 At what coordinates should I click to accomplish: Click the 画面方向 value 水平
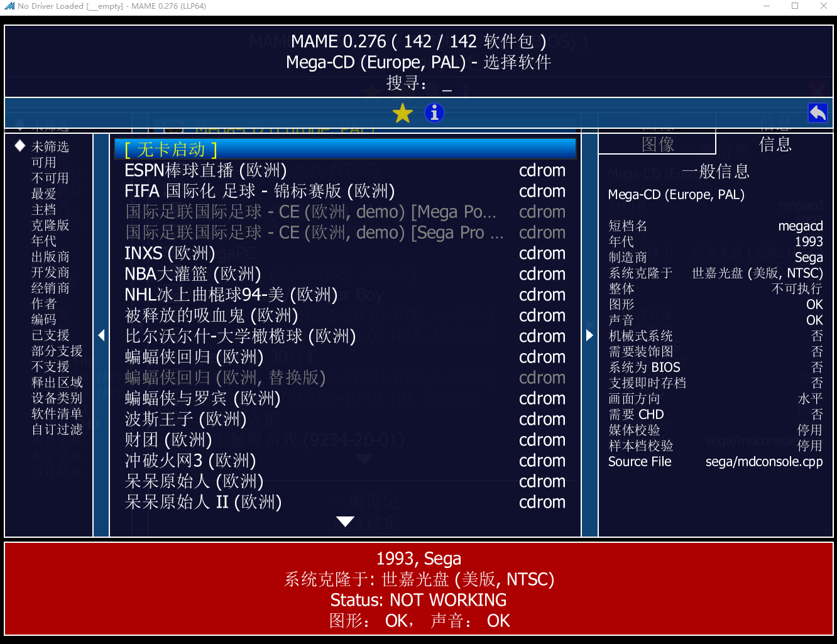(810, 399)
